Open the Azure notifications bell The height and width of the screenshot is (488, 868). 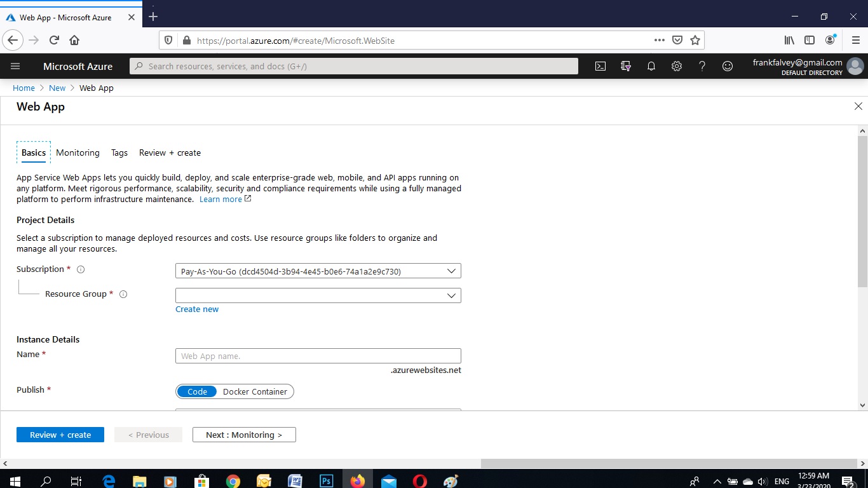tap(651, 66)
